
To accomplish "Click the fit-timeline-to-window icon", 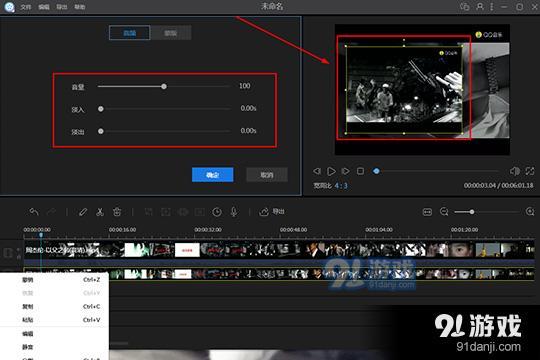I will (427, 212).
